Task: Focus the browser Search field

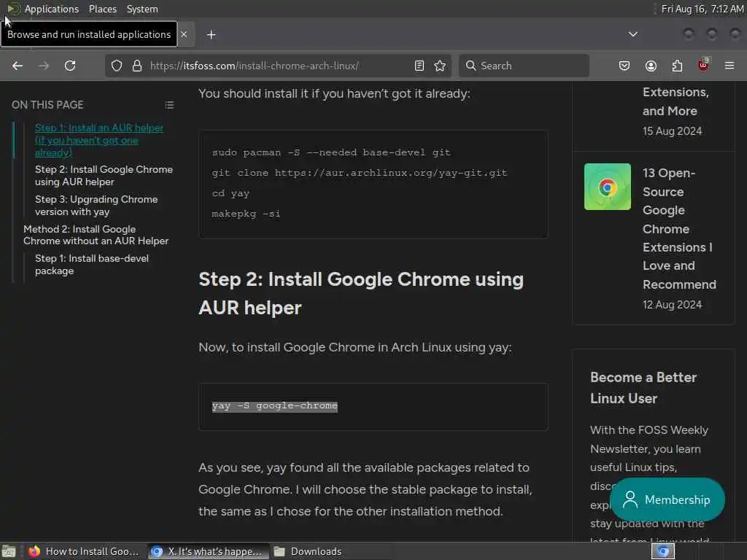Action: 524,66
